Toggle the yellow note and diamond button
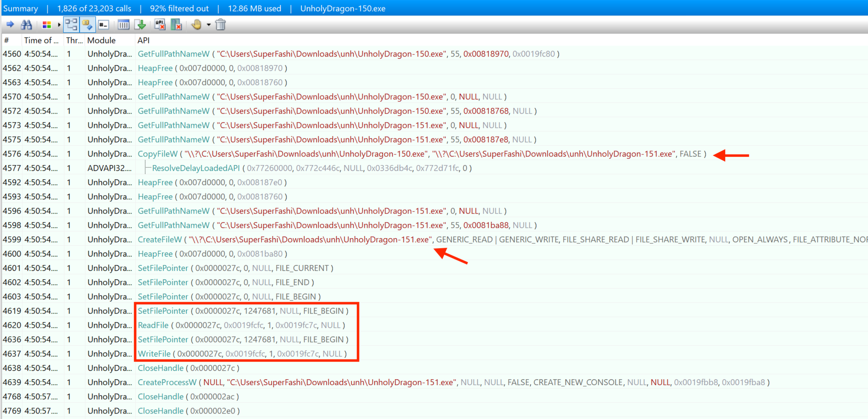 (x=87, y=25)
